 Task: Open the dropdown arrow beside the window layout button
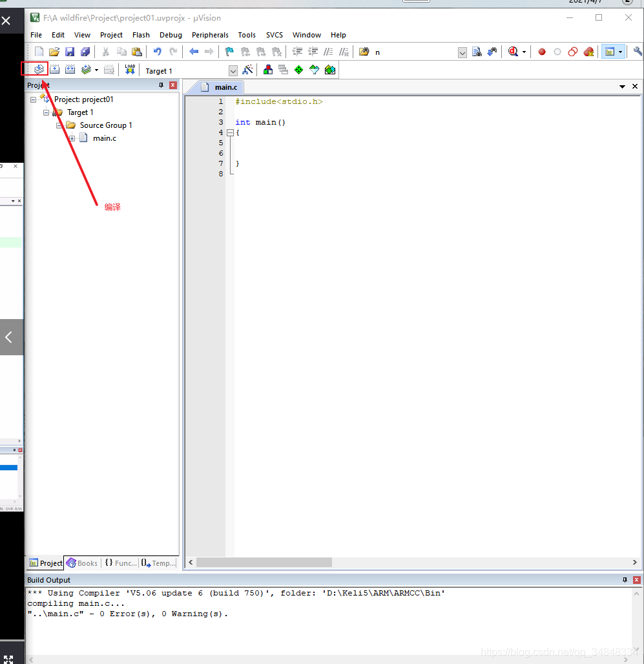point(620,52)
